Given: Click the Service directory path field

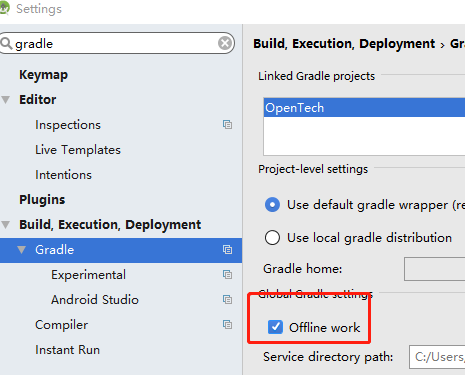Looking at the screenshot, I should tap(437, 357).
